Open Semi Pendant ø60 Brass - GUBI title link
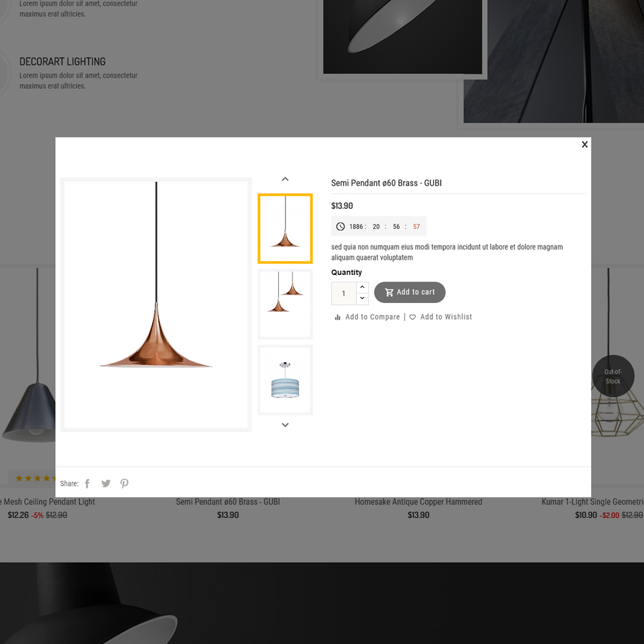644x644 pixels. [386, 183]
